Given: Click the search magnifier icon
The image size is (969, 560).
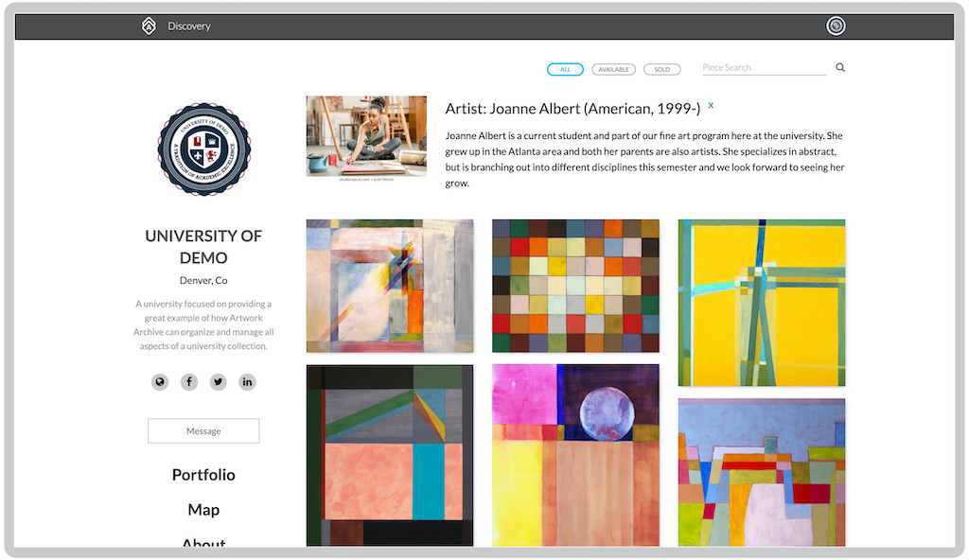Looking at the screenshot, I should pos(840,68).
